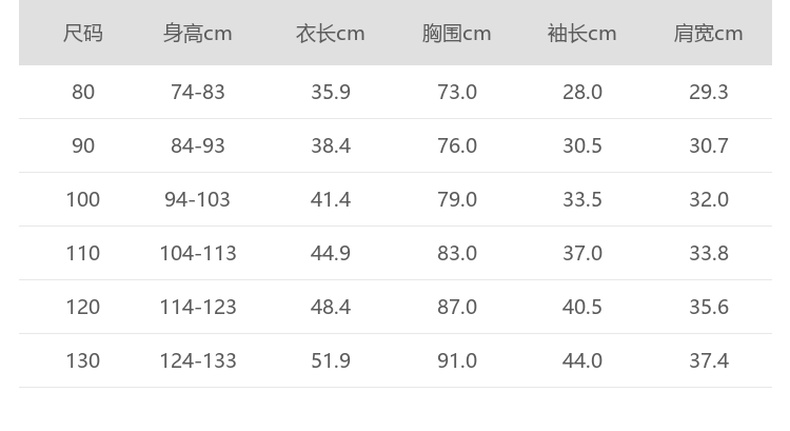
Task: Click the 肩宽cm column header
Action: click(x=708, y=34)
